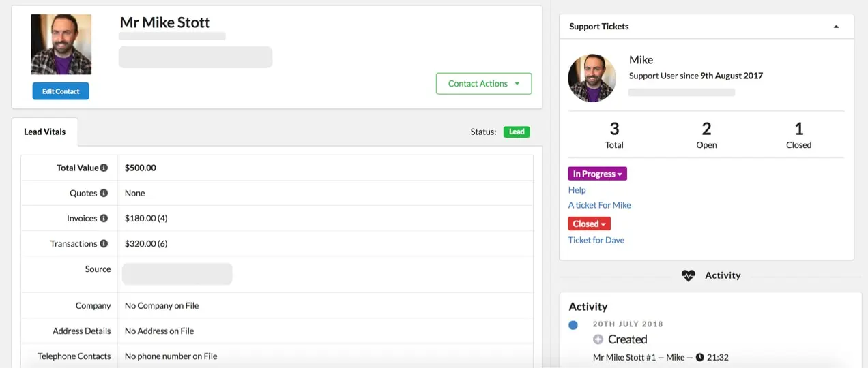Click 'No Company on File' text
Screen dimensions: 868x368
pyautogui.click(x=162, y=305)
